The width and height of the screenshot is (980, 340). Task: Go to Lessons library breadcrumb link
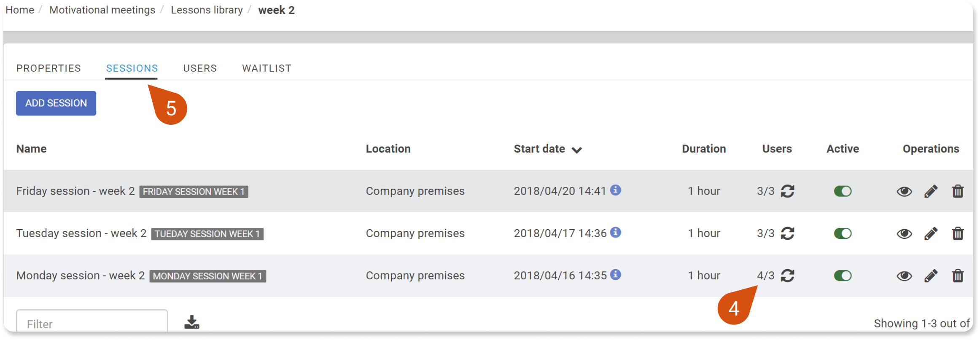point(207,10)
